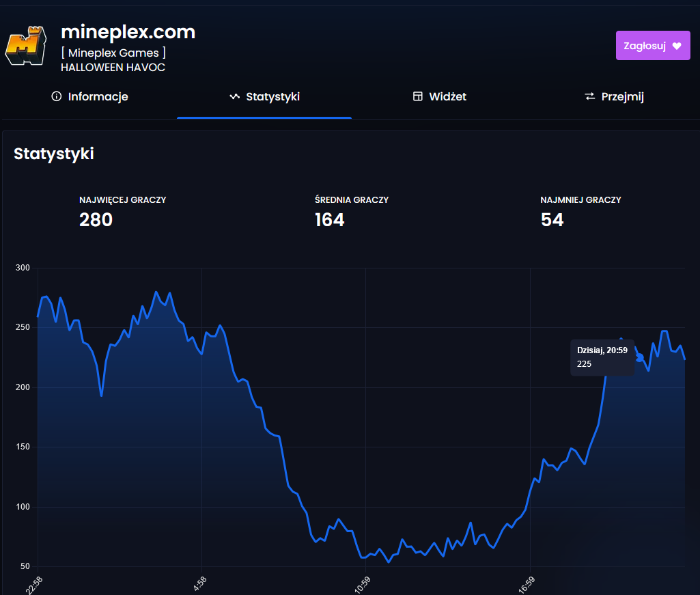Click the Dzisiaj 20:59 chart tooltip
This screenshot has width=700, height=595.
[x=602, y=357]
